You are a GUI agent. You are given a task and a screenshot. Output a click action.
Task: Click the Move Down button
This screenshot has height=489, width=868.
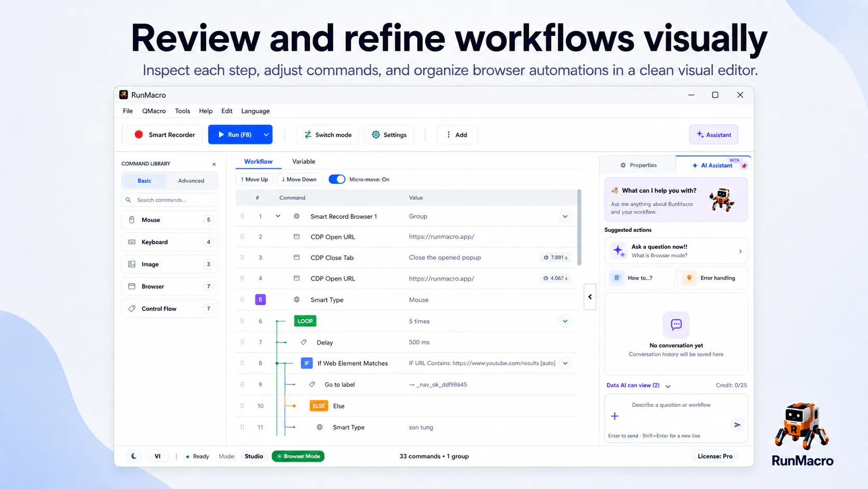click(x=299, y=179)
